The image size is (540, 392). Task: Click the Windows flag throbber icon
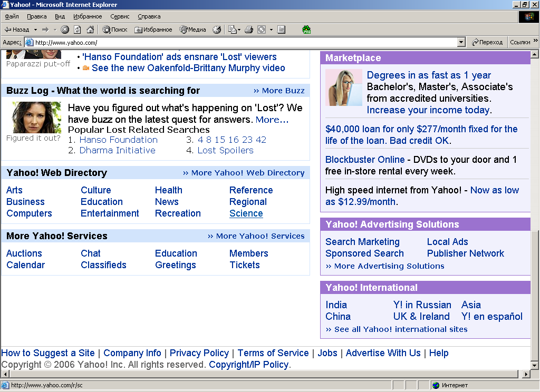[x=529, y=17]
